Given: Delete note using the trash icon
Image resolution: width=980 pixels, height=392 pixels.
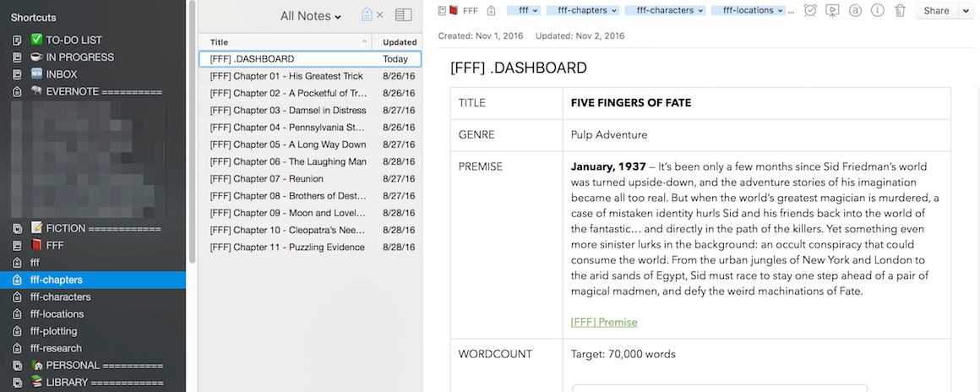Looking at the screenshot, I should [x=900, y=11].
